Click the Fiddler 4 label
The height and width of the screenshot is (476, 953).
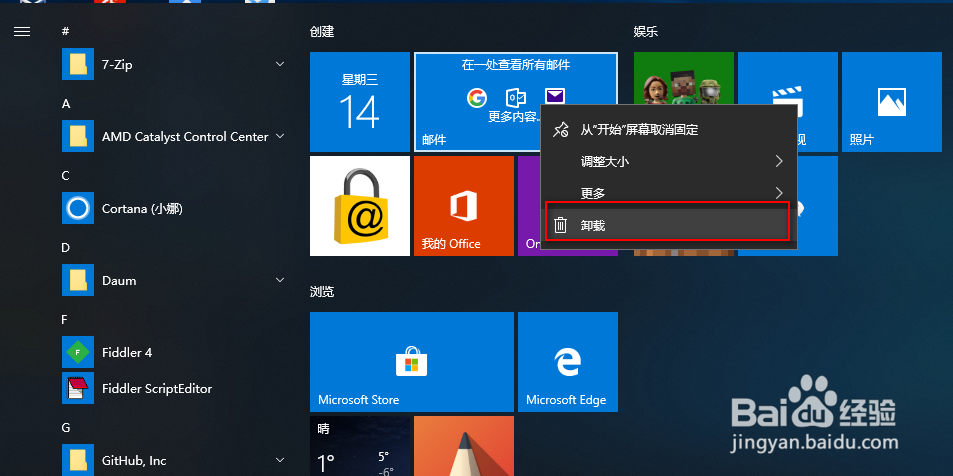(127, 353)
